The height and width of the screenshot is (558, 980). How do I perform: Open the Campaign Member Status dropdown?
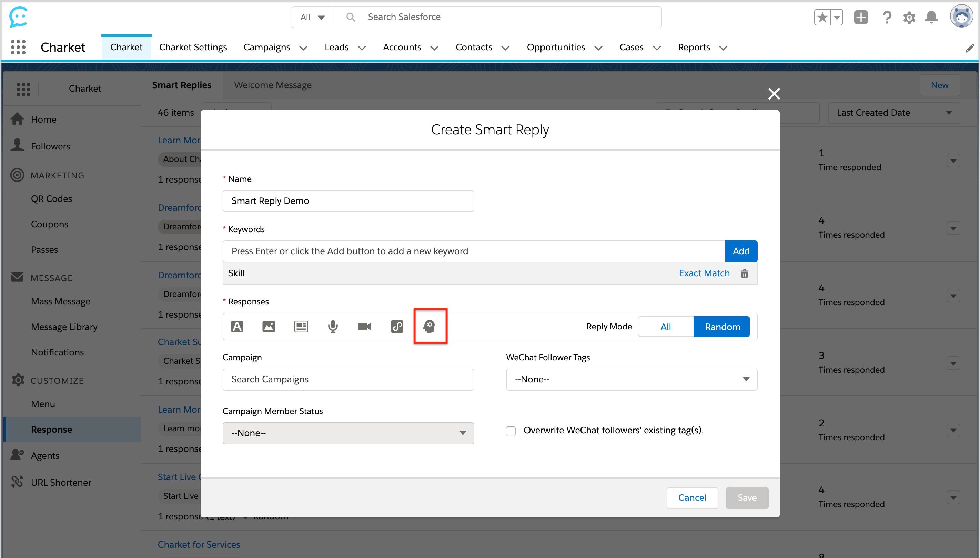click(x=348, y=433)
